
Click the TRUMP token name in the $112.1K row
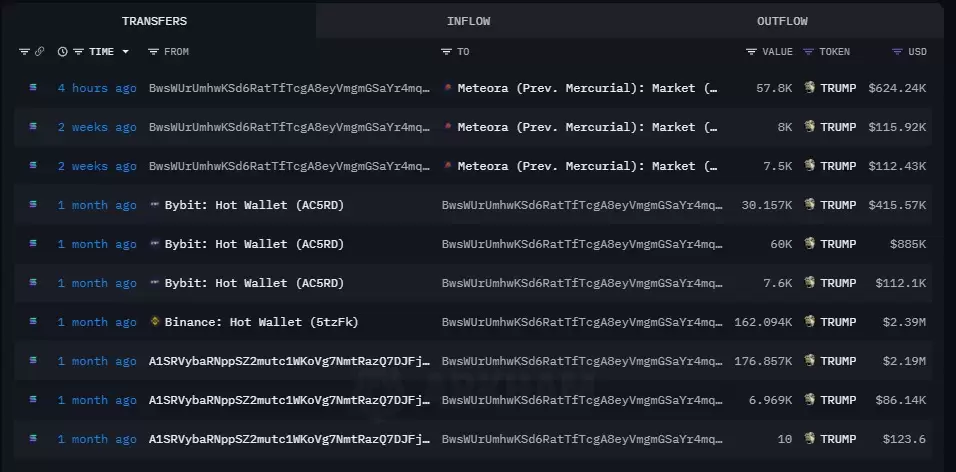pos(838,283)
